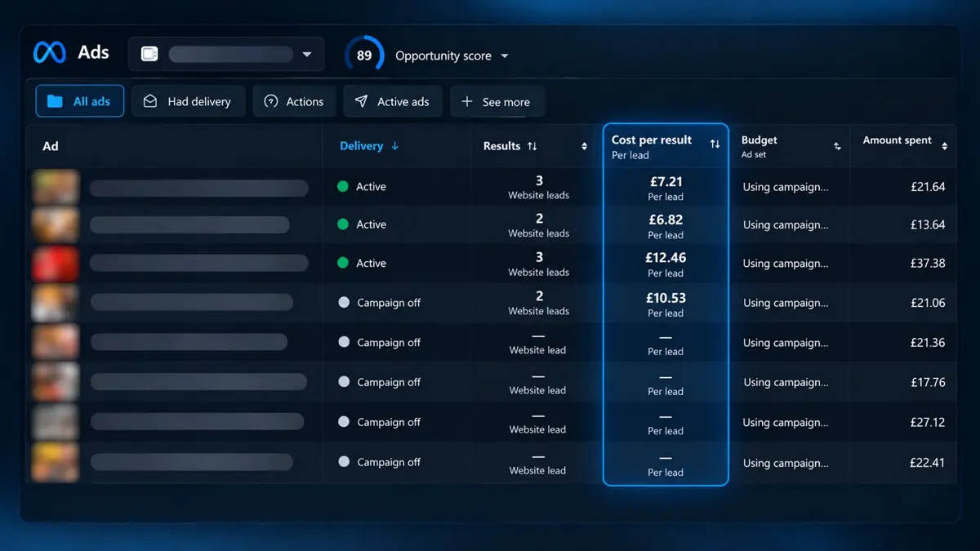Click the ad name in the £13.64 row
The width and height of the screenshot is (980, 551).
189,225
